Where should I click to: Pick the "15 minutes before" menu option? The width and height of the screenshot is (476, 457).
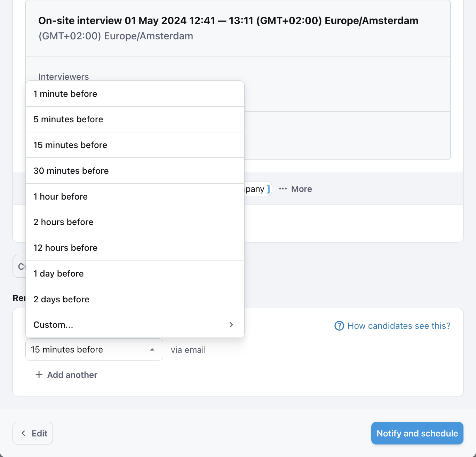(x=135, y=145)
